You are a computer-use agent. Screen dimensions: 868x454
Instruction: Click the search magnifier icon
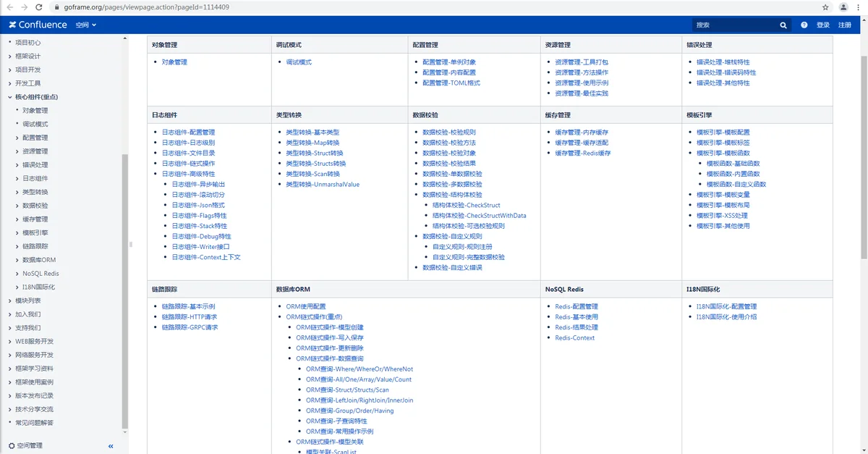[783, 25]
